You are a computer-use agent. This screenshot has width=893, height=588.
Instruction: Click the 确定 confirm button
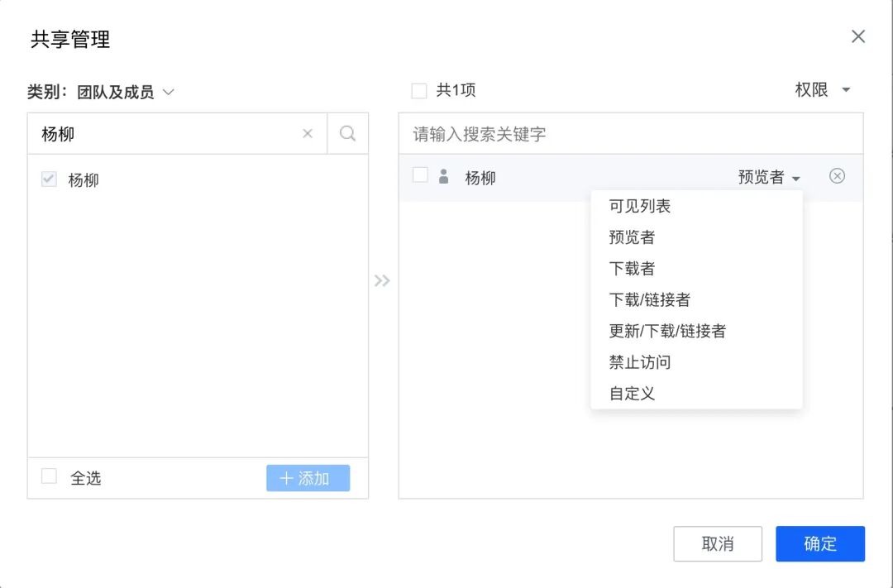click(819, 543)
